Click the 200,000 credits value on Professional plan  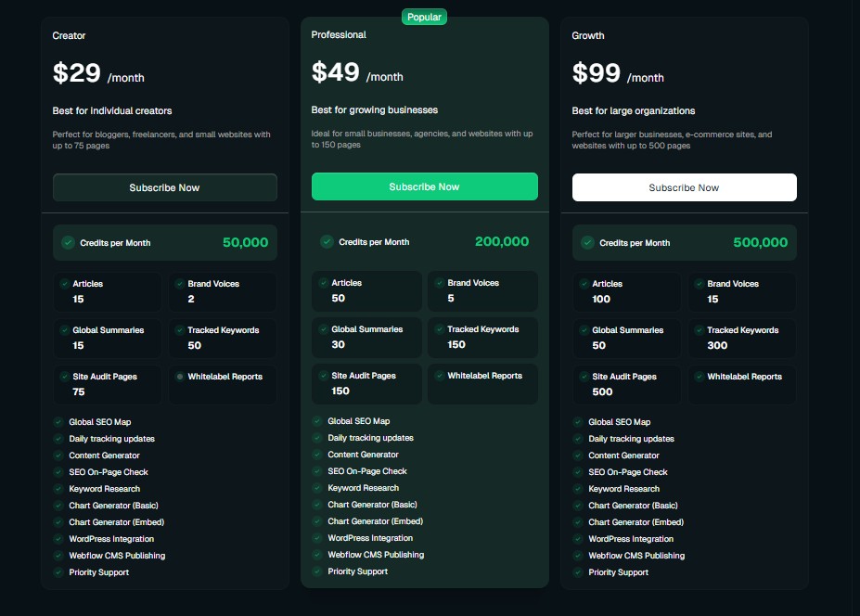pyautogui.click(x=501, y=241)
